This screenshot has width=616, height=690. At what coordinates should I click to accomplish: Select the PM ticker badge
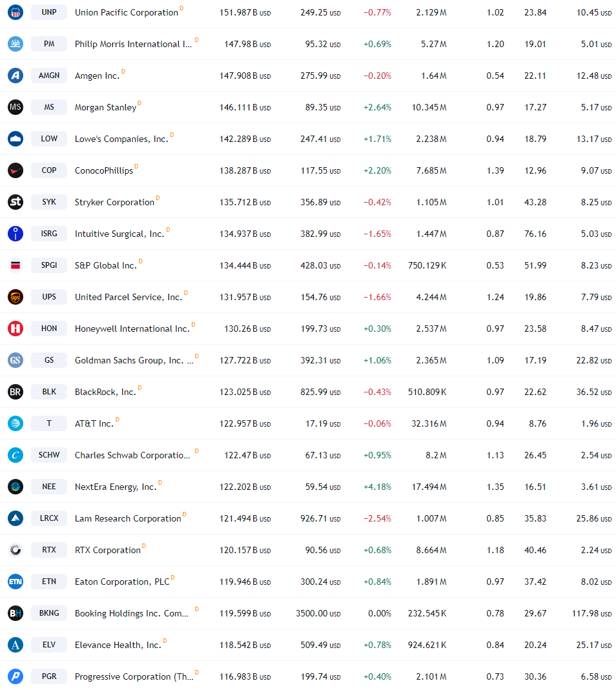[x=49, y=44]
